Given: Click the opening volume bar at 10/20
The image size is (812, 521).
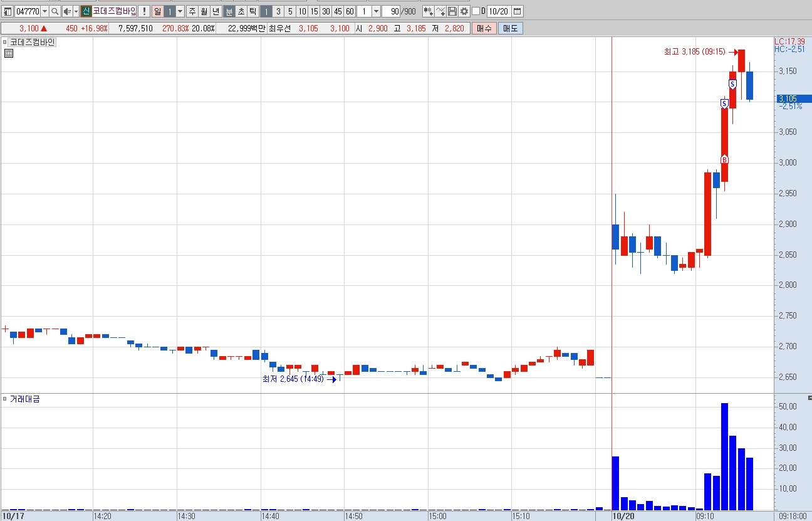Looking at the screenshot, I should click(615, 483).
